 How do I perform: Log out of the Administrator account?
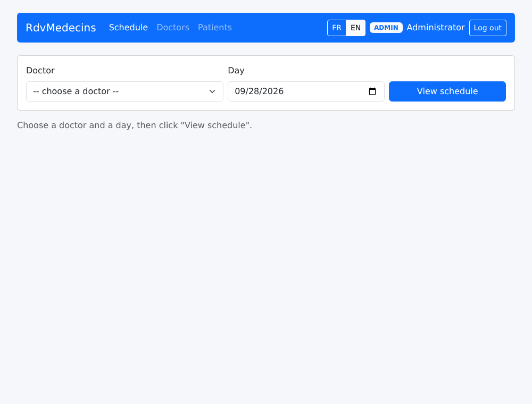(x=487, y=28)
